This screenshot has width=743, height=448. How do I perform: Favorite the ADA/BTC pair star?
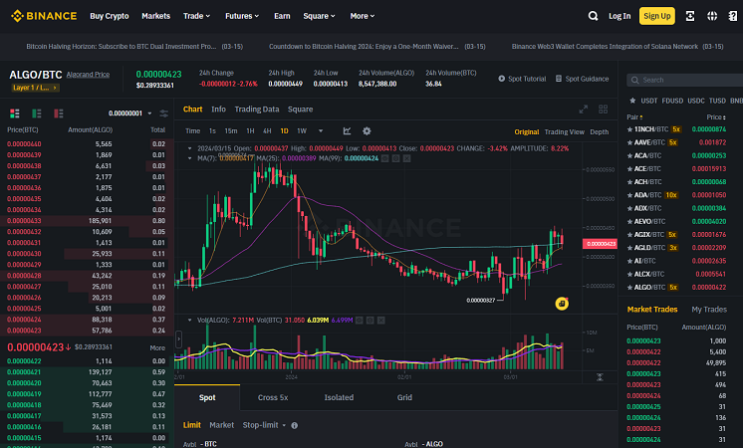pos(630,195)
